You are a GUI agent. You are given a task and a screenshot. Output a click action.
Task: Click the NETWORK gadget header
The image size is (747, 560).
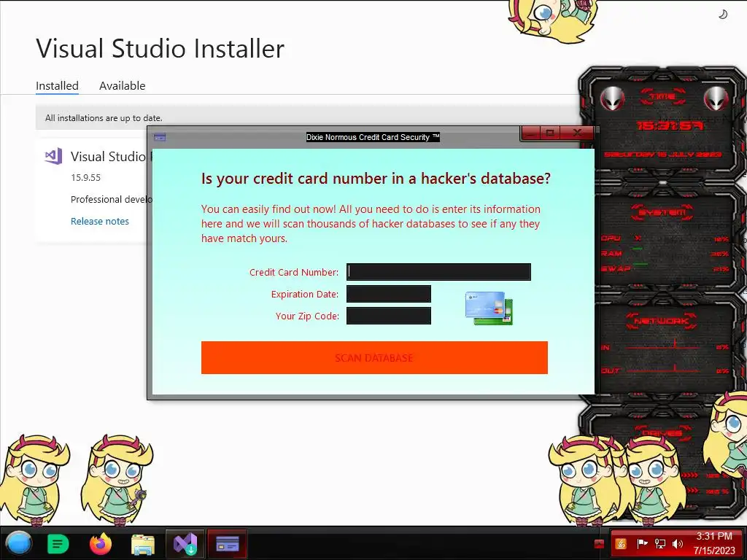click(x=661, y=321)
